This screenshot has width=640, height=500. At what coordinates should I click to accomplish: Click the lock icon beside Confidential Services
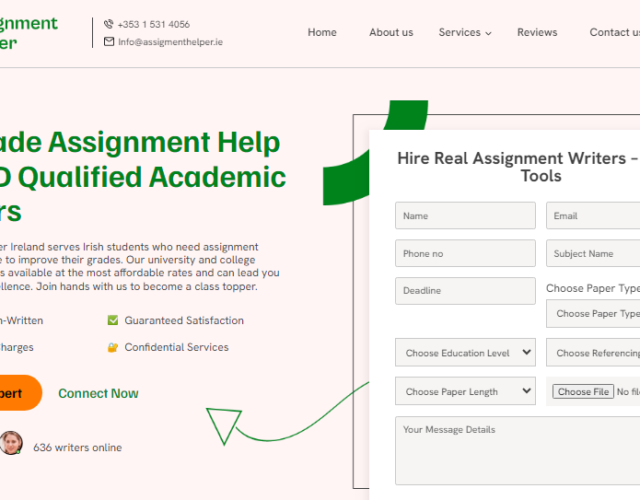(113, 348)
